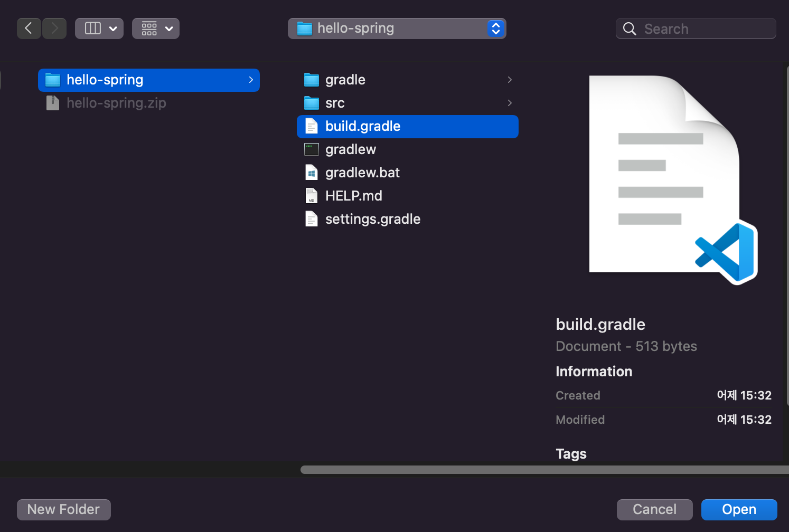The image size is (789, 532).
Task: Open the hello-spring location popup
Action: 397,28
